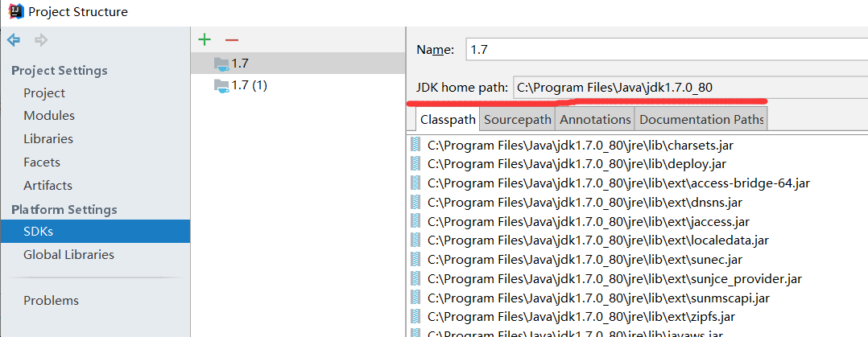Click the jar icon beside deploy.jar
This screenshot has height=337, width=868.
click(x=415, y=164)
